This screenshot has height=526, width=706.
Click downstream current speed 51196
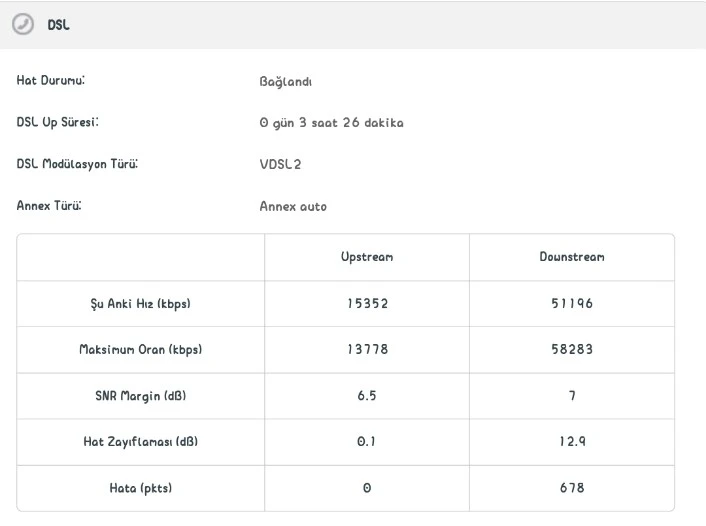click(x=572, y=304)
